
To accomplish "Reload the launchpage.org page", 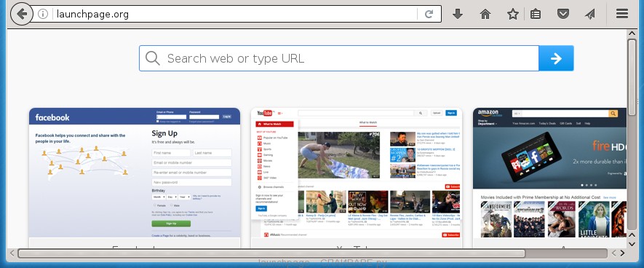I will pyautogui.click(x=429, y=14).
